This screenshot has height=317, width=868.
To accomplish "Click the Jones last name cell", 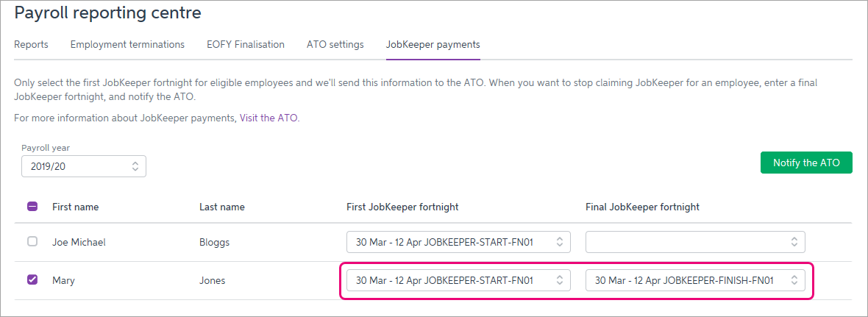I will pyautogui.click(x=213, y=280).
